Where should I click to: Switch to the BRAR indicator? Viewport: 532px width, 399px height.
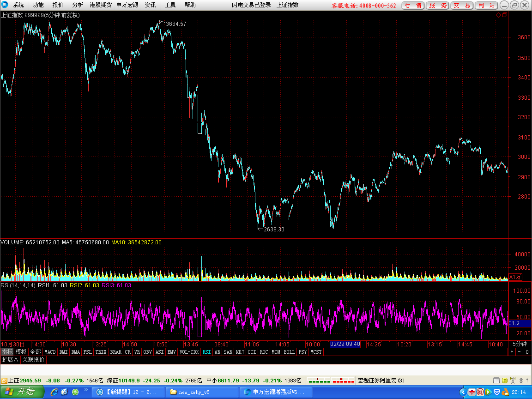pos(116,352)
